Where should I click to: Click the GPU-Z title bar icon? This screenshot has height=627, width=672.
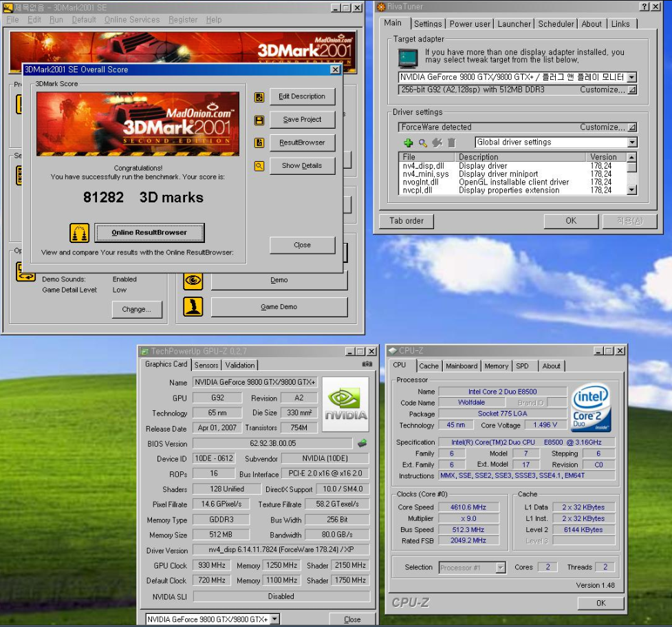[x=145, y=351]
